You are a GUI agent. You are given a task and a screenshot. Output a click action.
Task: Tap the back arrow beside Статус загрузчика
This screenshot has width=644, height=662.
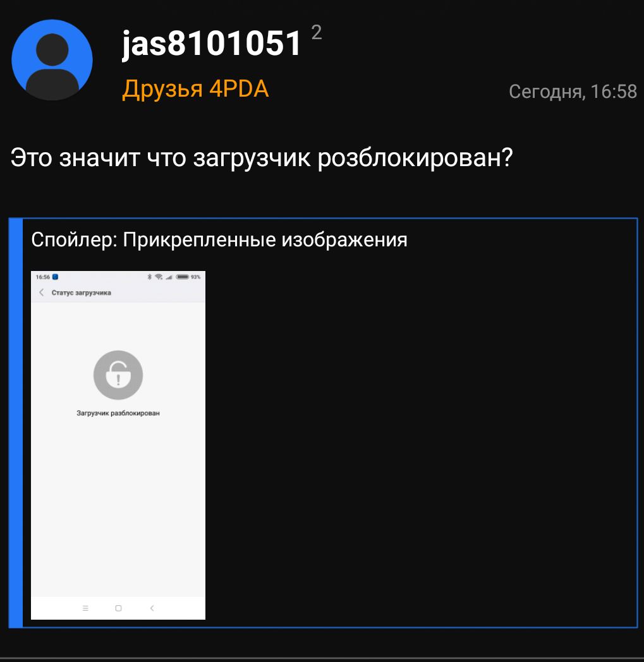tap(41, 292)
